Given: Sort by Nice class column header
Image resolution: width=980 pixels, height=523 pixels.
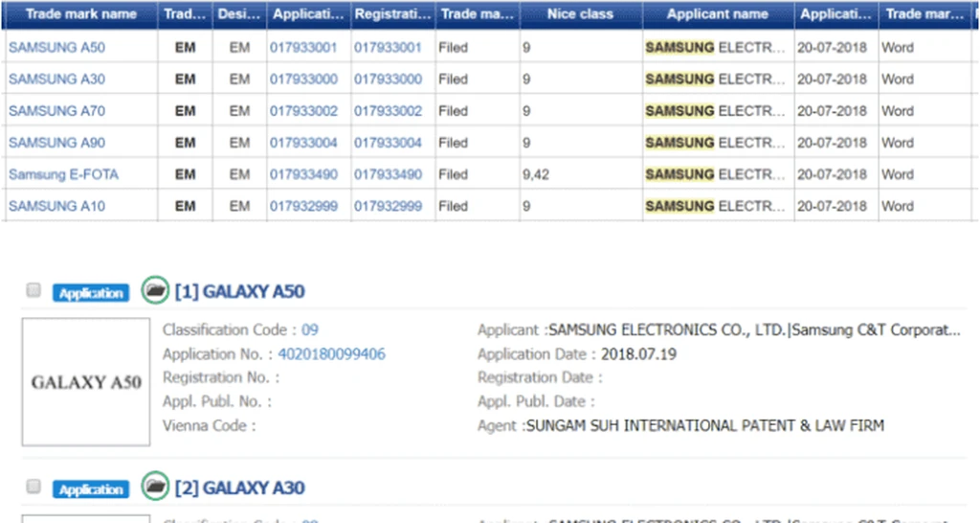Looking at the screenshot, I should pos(581,14).
